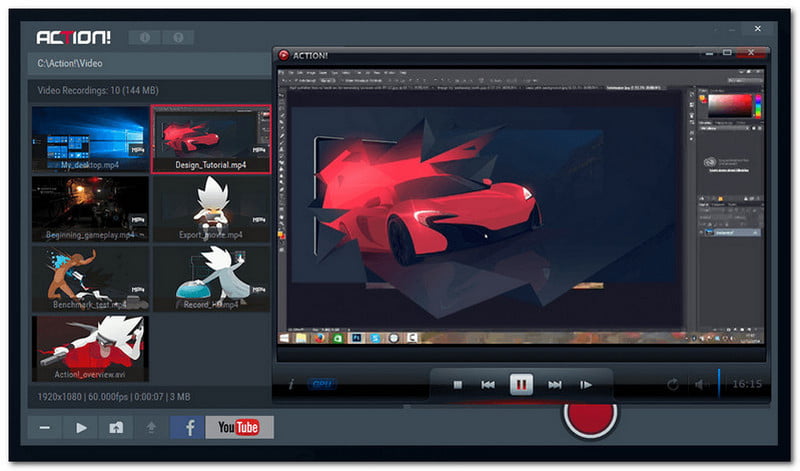Close the Action! player window

752,53
